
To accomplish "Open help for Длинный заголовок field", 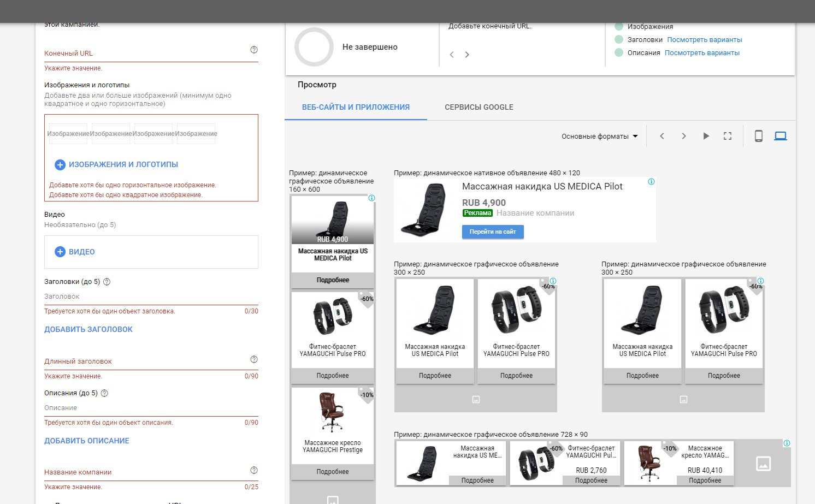I will click(x=254, y=359).
